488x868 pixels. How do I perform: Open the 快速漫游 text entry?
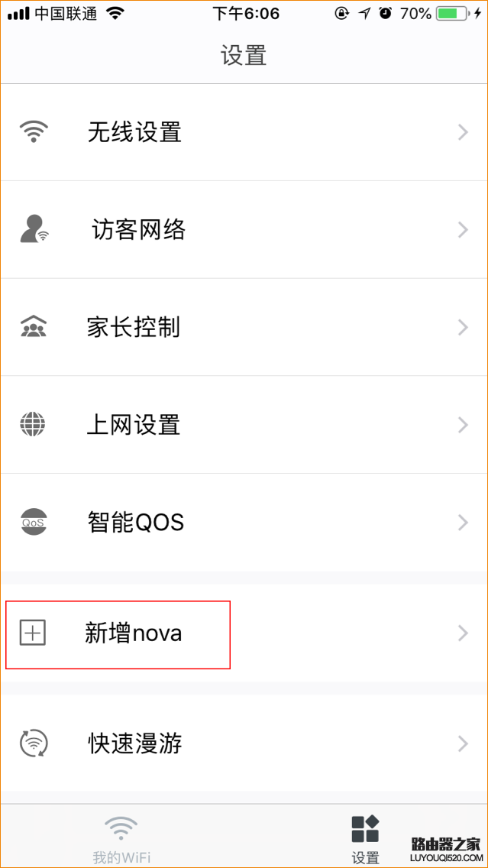pyautogui.click(x=135, y=743)
